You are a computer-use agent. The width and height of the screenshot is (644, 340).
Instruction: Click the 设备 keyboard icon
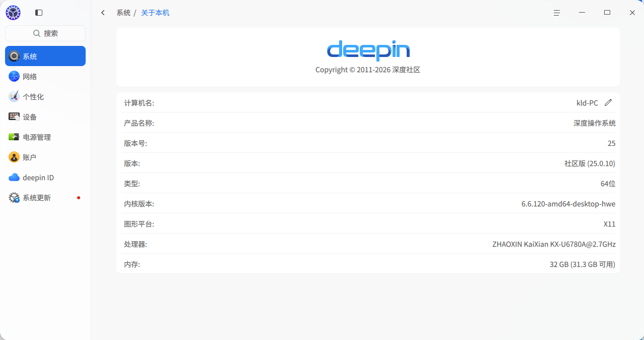tap(14, 117)
